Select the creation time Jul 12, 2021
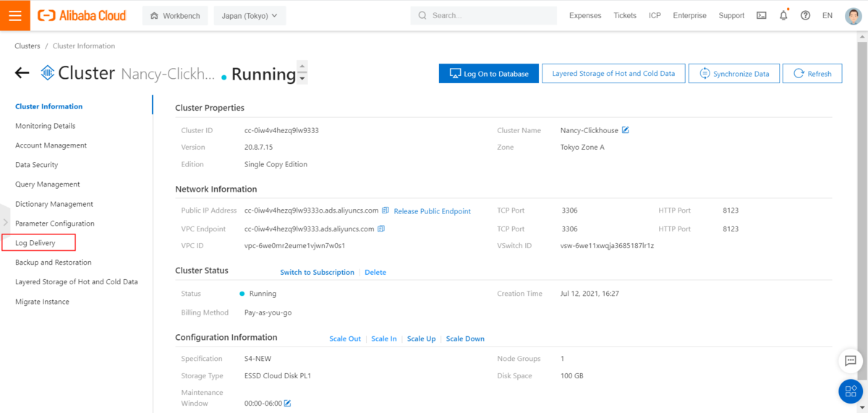The image size is (868, 413). point(590,294)
